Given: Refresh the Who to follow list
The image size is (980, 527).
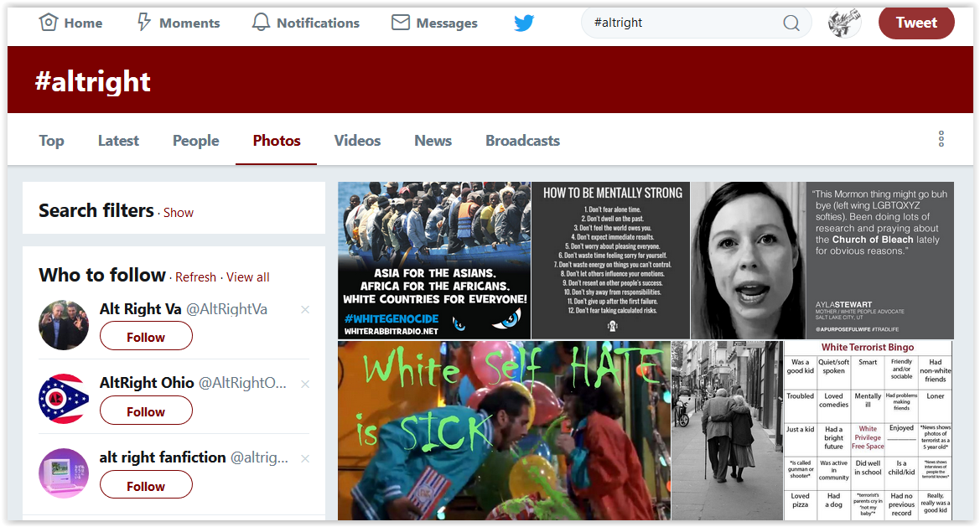Looking at the screenshot, I should tap(195, 277).
